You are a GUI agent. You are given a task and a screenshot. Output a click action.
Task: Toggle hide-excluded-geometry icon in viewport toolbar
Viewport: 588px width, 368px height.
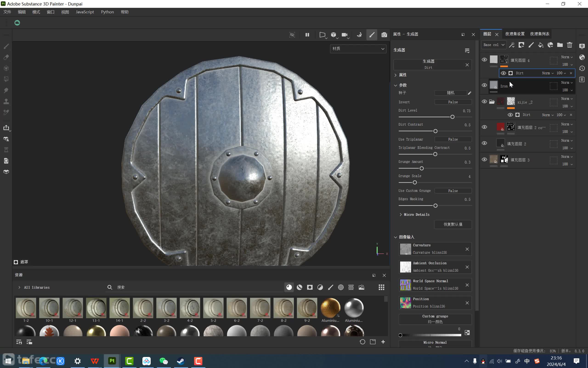(292, 35)
